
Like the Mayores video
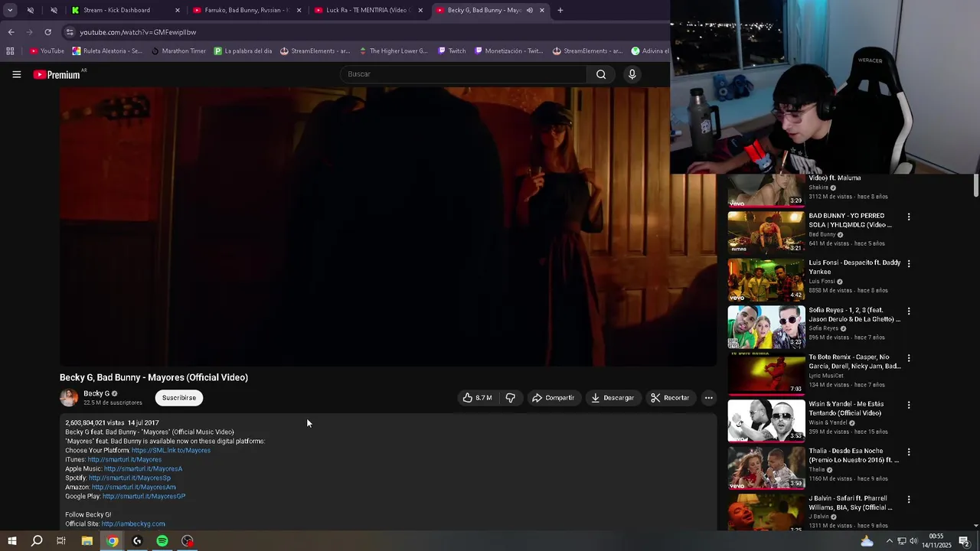[477, 398]
